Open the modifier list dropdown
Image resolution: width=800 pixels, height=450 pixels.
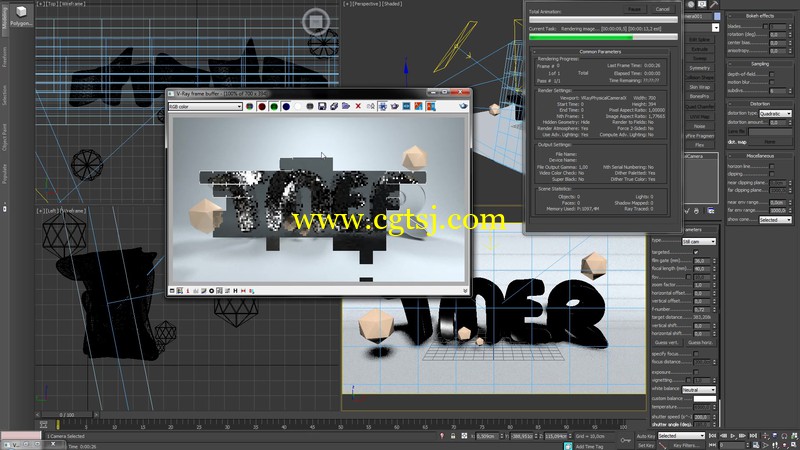(715, 28)
